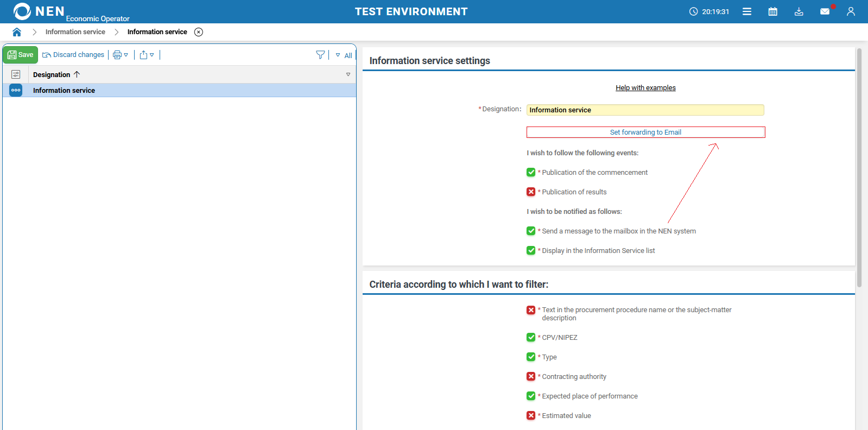Screen dimensions: 868x430
Task: Open the calendar icon in header
Action: pos(773,11)
